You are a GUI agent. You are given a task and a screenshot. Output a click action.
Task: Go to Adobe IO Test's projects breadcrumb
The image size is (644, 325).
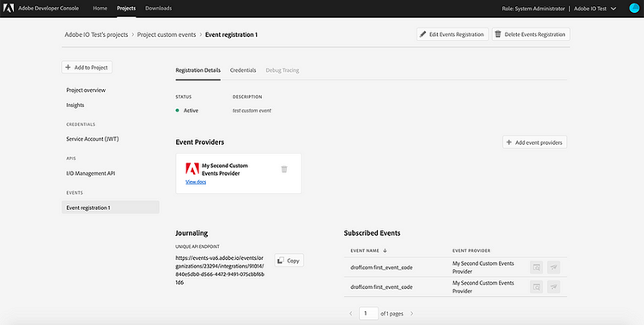coord(96,34)
